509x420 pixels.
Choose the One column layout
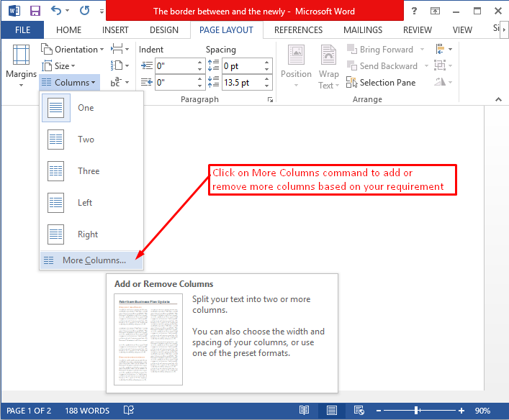click(x=91, y=108)
